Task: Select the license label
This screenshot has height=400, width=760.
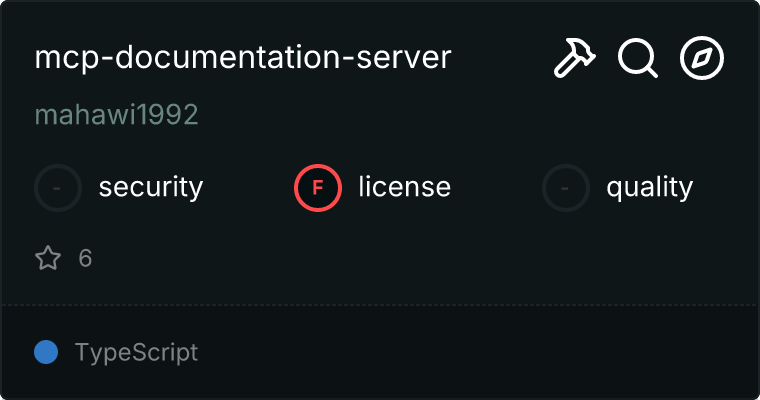Action: (404, 187)
